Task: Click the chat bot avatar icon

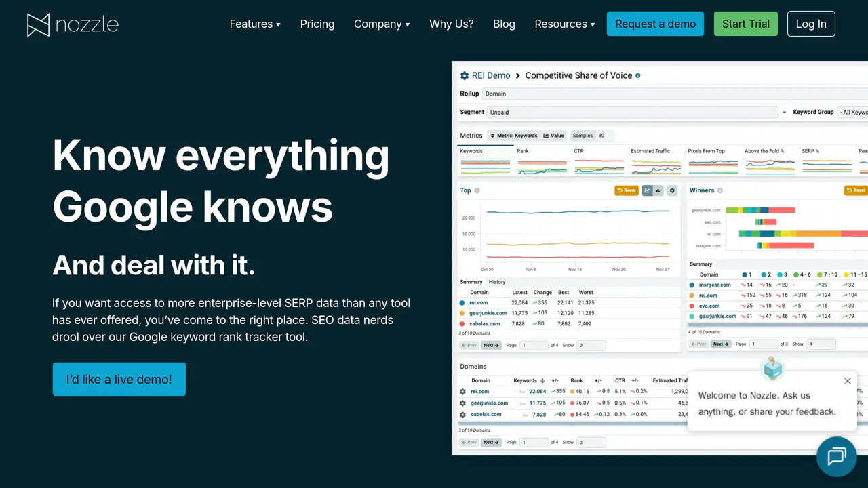Action: click(772, 369)
